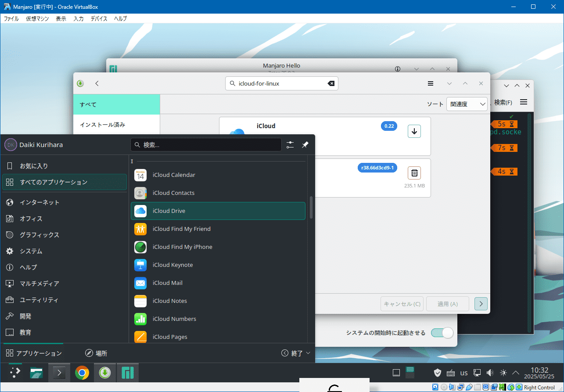
Task: Open インターネット category
Action: point(65,202)
